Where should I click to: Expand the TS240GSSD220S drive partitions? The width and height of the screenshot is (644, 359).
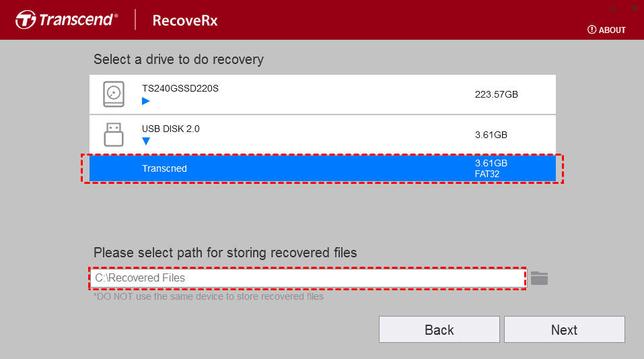point(146,101)
